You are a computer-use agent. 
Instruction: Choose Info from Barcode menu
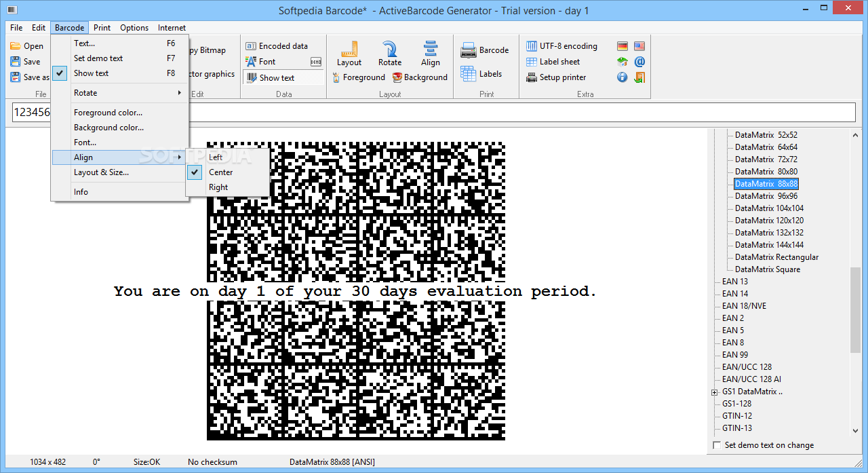point(119,192)
